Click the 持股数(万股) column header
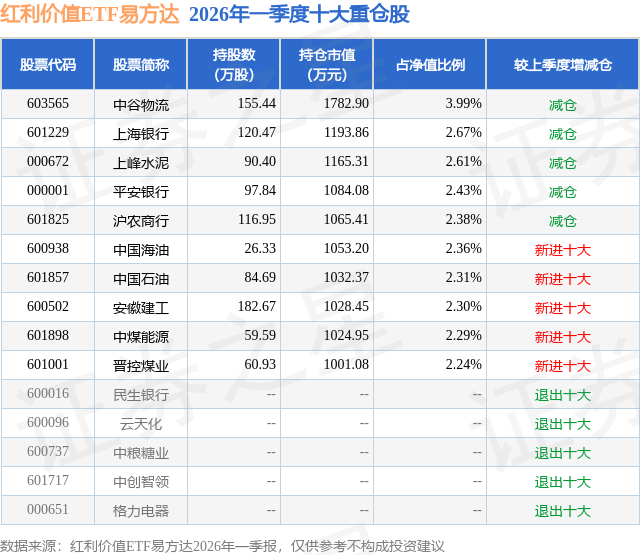Screen dimensions: 640x555 tap(234, 64)
